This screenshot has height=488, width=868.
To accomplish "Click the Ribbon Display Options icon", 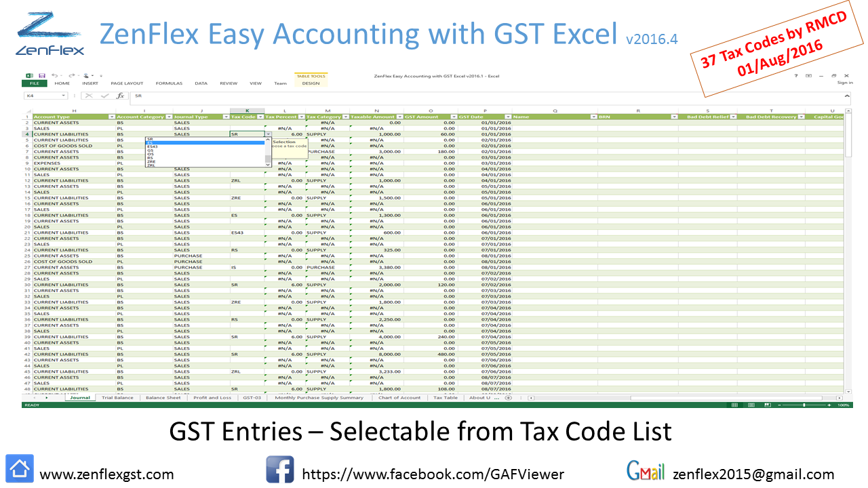I will 809,76.
